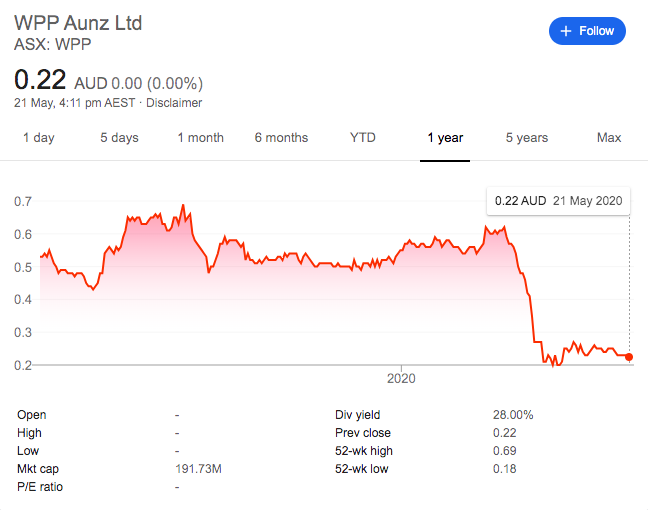The image size is (648, 510).
Task: Switch to the 1 day tab
Action: point(39,138)
